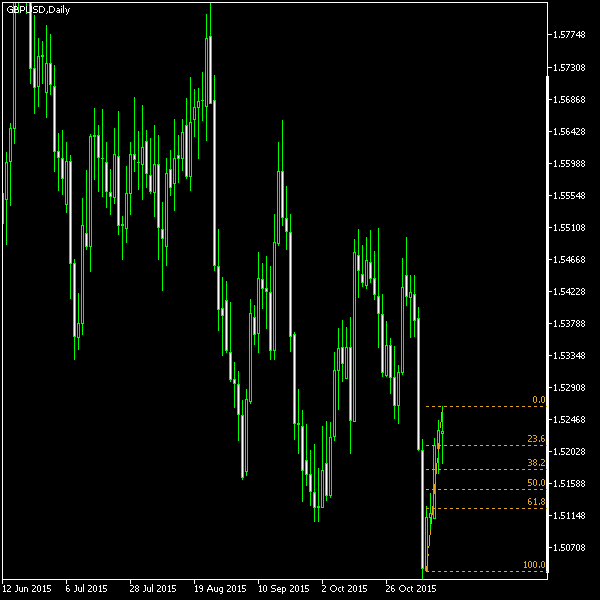Select the 1.54228 price label
This screenshot has height=600, width=600.
[569, 292]
